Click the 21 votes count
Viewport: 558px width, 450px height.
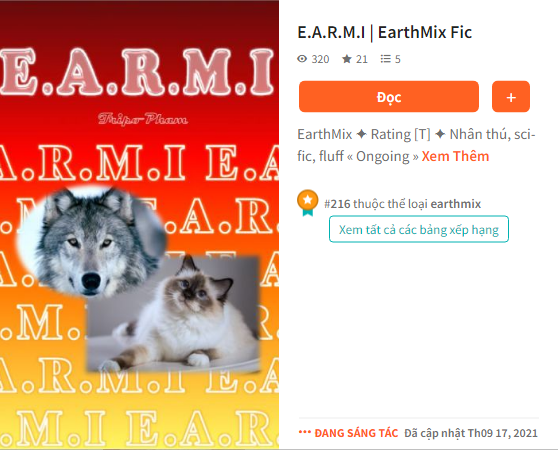tap(362, 59)
